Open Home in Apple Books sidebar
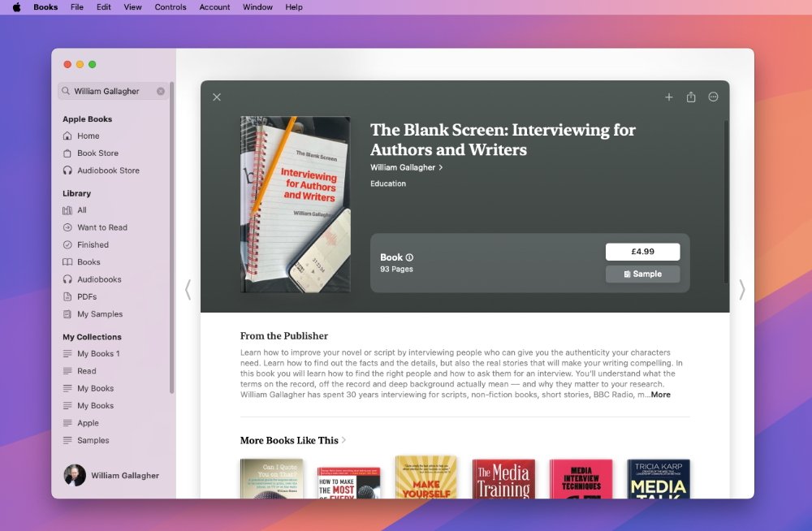The image size is (812, 531). [88, 136]
